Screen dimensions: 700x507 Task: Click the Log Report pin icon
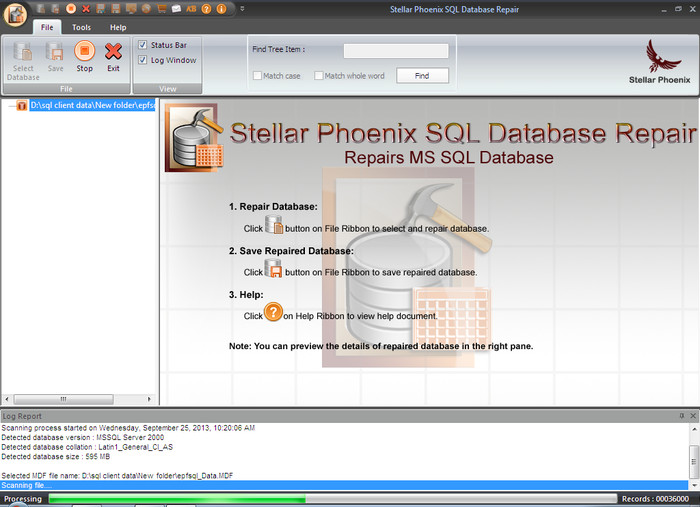[x=681, y=416]
